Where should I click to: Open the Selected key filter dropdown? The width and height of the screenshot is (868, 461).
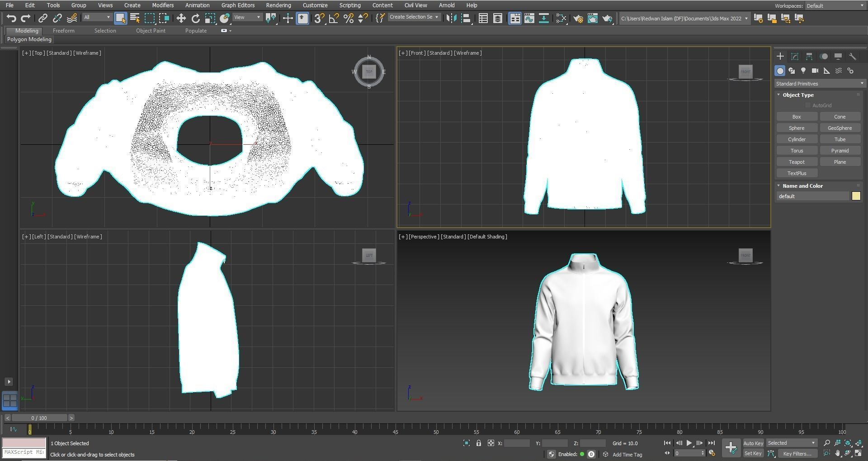coord(791,443)
